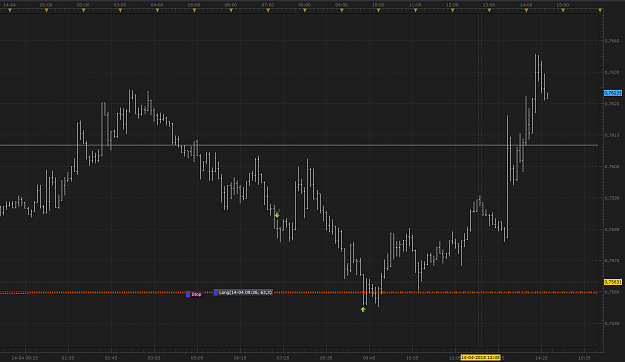The width and height of the screenshot is (625, 362).
Task: Click the 14:25 label on the bottom axis
Action: point(541,358)
